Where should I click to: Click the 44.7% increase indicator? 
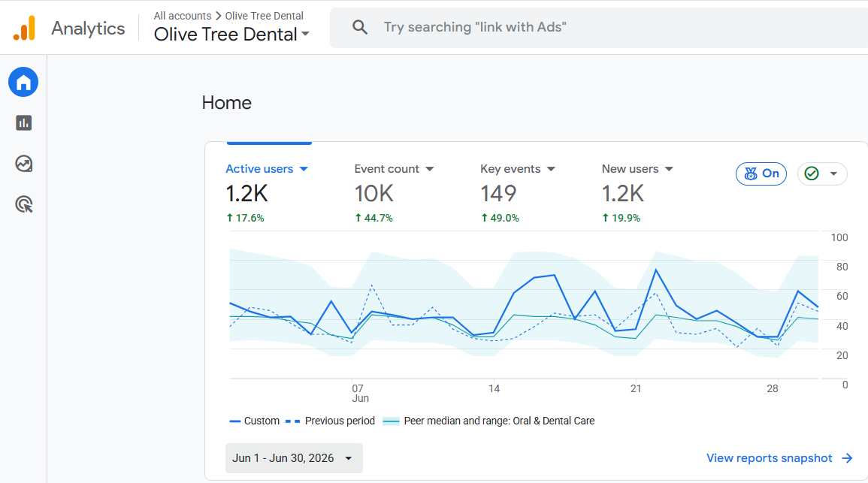pos(374,218)
